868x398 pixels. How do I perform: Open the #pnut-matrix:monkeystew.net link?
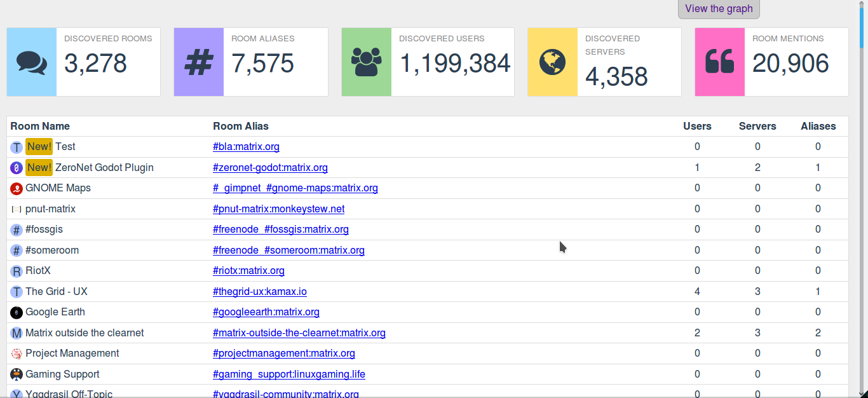pyautogui.click(x=278, y=209)
